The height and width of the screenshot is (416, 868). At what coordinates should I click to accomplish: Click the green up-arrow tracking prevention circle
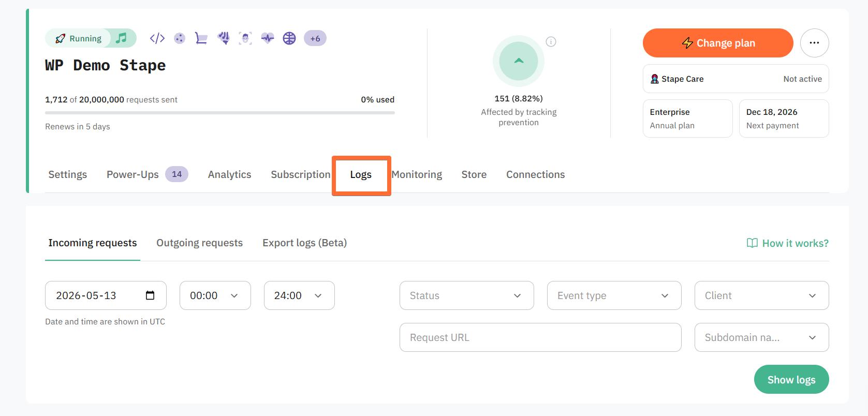[x=519, y=61]
